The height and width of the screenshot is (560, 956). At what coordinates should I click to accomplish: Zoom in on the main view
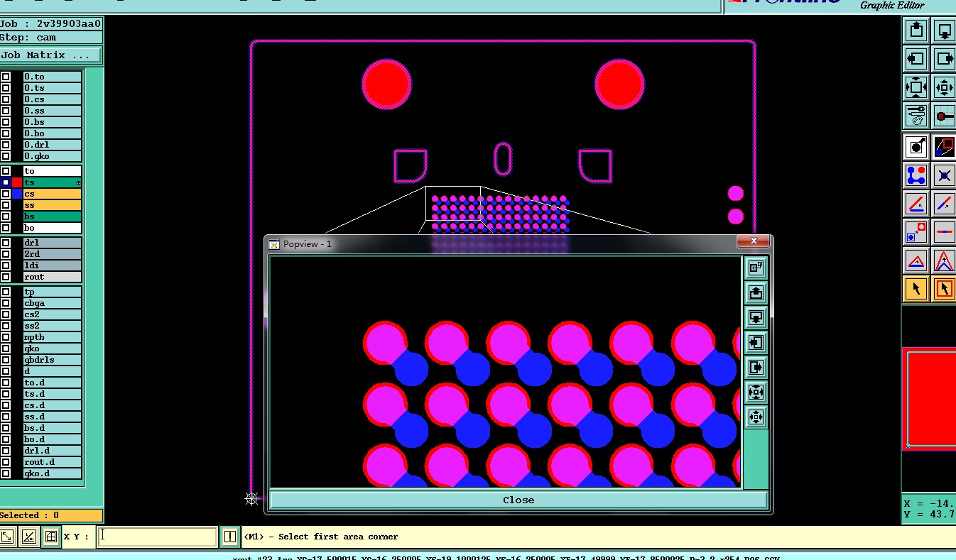coord(916,87)
